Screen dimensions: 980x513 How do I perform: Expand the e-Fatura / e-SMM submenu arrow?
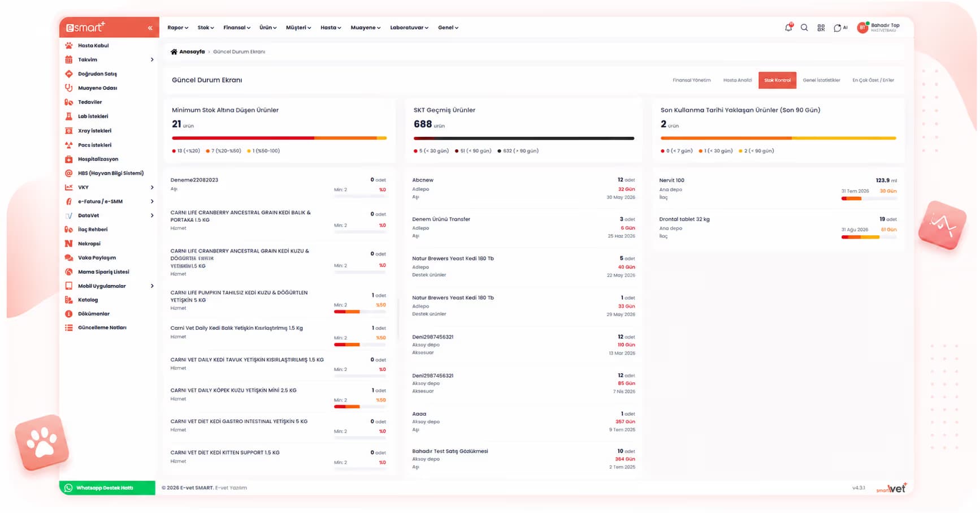[x=152, y=201]
